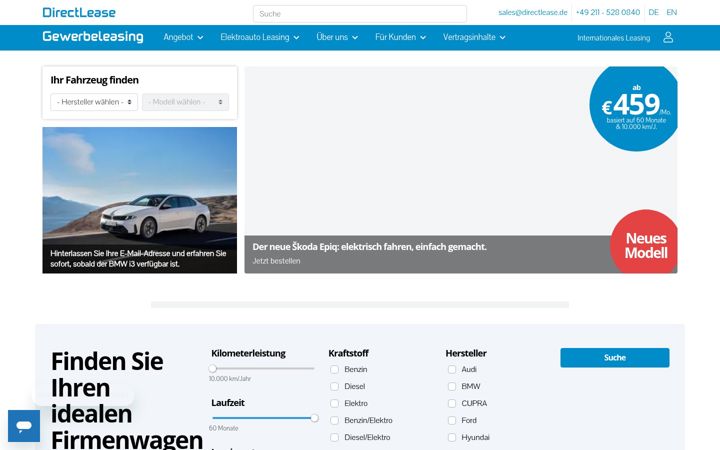
Task: Open the Modell wählen dropdown
Action: coord(186,102)
